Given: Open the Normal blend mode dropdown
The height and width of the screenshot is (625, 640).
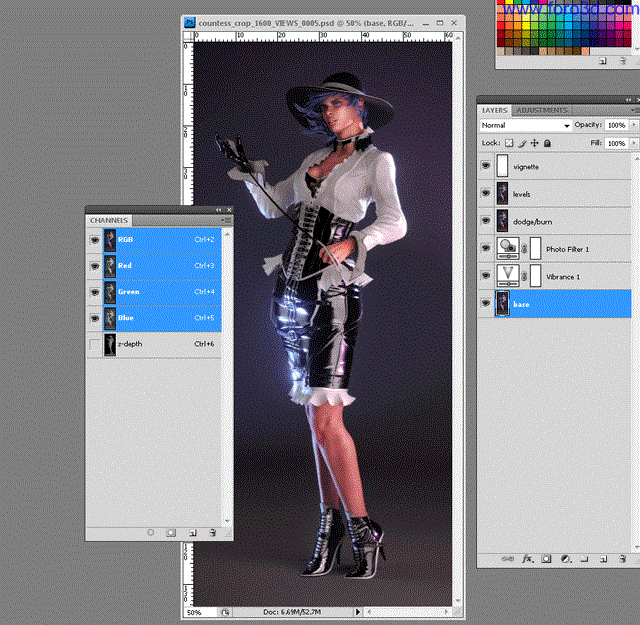Looking at the screenshot, I should tap(525, 125).
